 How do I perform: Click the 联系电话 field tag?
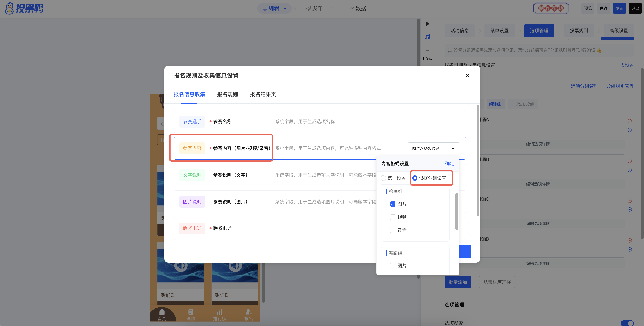tap(192, 229)
